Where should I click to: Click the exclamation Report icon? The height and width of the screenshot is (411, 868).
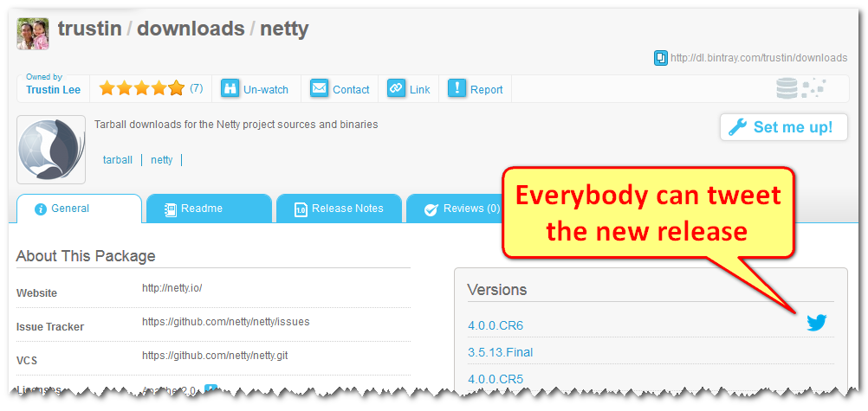coord(457,88)
